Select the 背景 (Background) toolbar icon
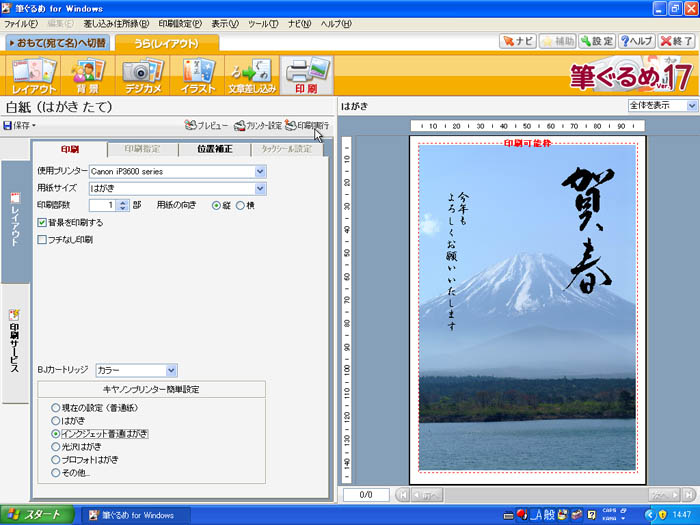Image resolution: width=700 pixels, height=525 pixels. [87, 75]
